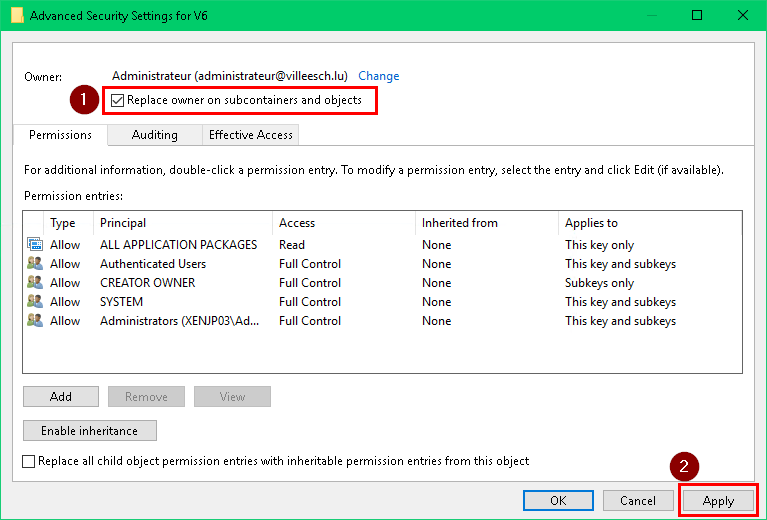Click the Authenticated Users group icon
The image size is (767, 520).
pyautogui.click(x=35, y=264)
